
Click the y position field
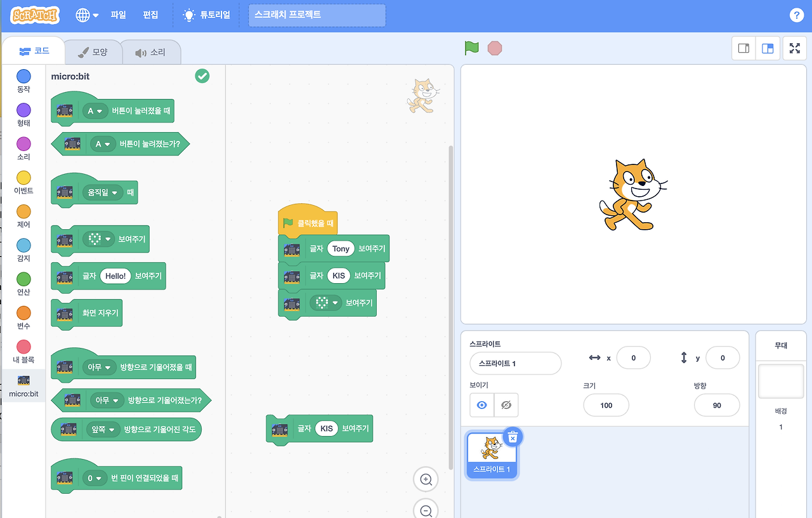[x=723, y=358]
